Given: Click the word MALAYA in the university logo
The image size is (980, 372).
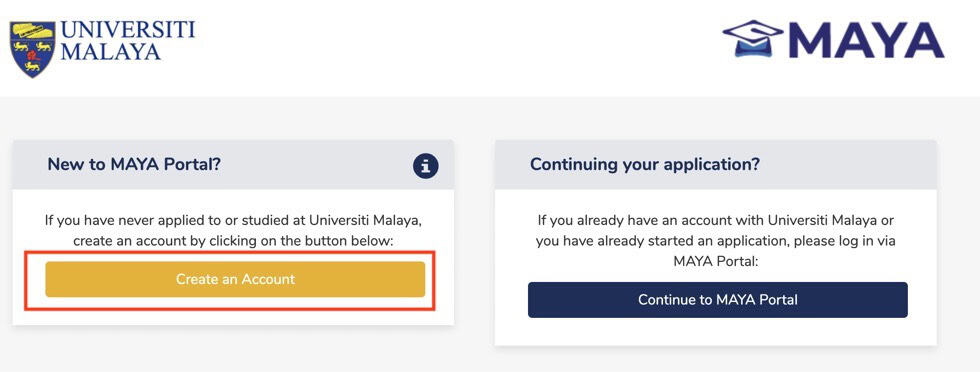Looking at the screenshot, I should pyautogui.click(x=111, y=52).
